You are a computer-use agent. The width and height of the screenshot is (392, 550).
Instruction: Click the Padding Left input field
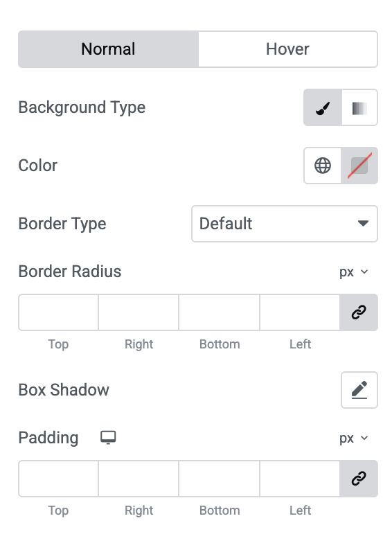tap(300, 479)
